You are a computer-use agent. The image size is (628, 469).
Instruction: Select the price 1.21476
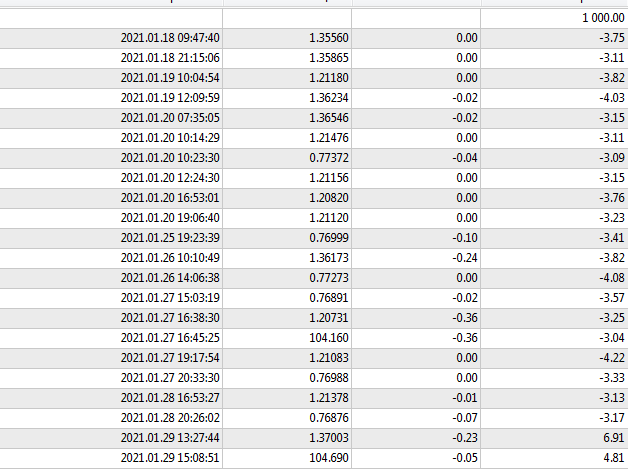point(329,138)
